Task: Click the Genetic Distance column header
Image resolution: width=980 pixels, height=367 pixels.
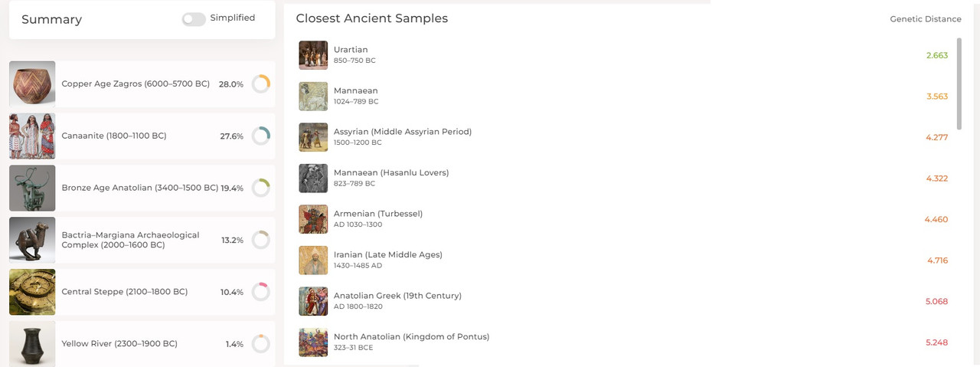Action: pyautogui.click(x=925, y=19)
